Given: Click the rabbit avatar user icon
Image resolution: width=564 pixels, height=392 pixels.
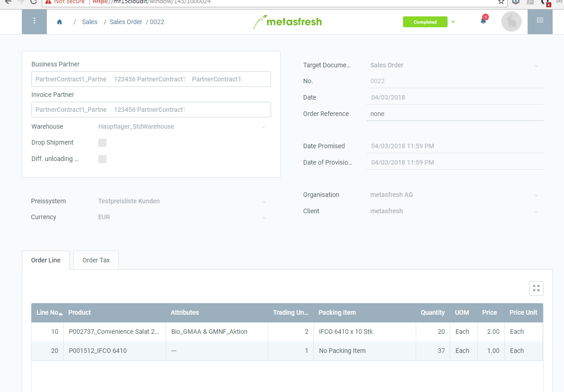Looking at the screenshot, I should 511,21.
